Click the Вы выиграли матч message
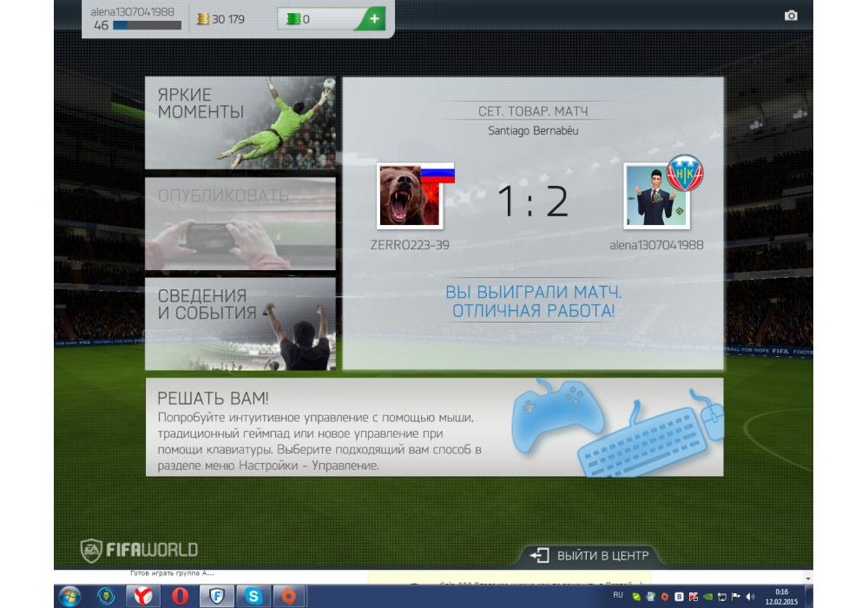The height and width of the screenshot is (608, 868). [x=533, y=301]
